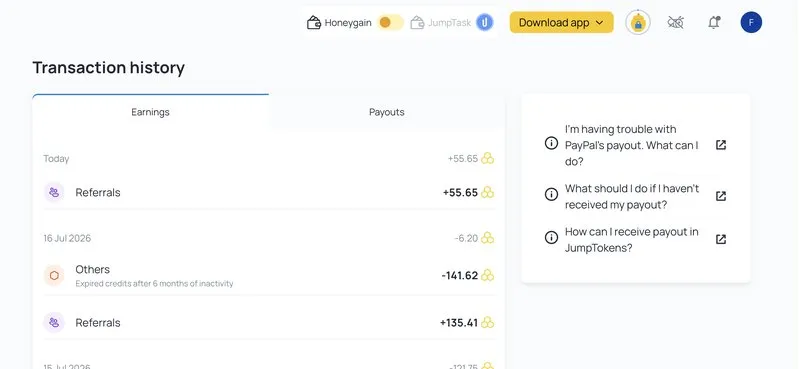The width and height of the screenshot is (800, 369).
Task: Open the locked honey jar icon
Action: coord(638,22)
